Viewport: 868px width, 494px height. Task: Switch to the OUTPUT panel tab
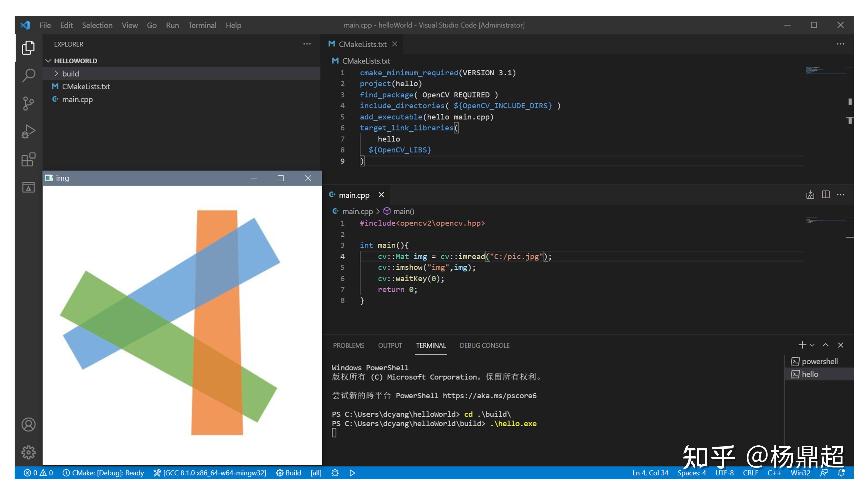click(390, 345)
